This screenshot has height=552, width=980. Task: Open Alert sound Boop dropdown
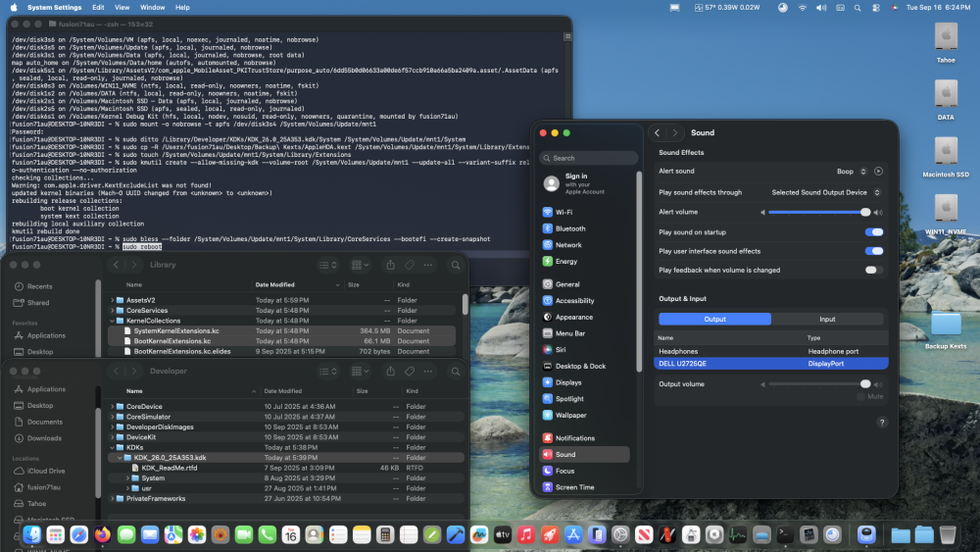(852, 172)
